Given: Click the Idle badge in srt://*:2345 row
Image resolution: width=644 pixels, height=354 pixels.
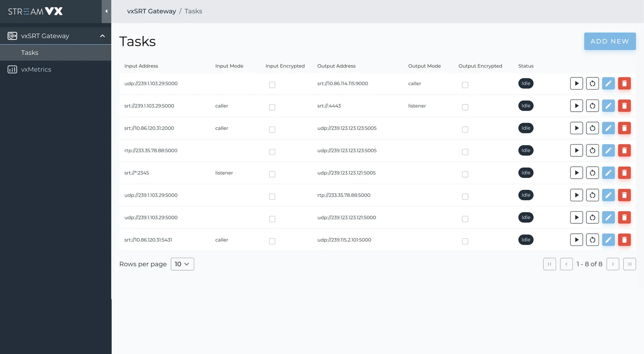Looking at the screenshot, I should click(526, 173).
